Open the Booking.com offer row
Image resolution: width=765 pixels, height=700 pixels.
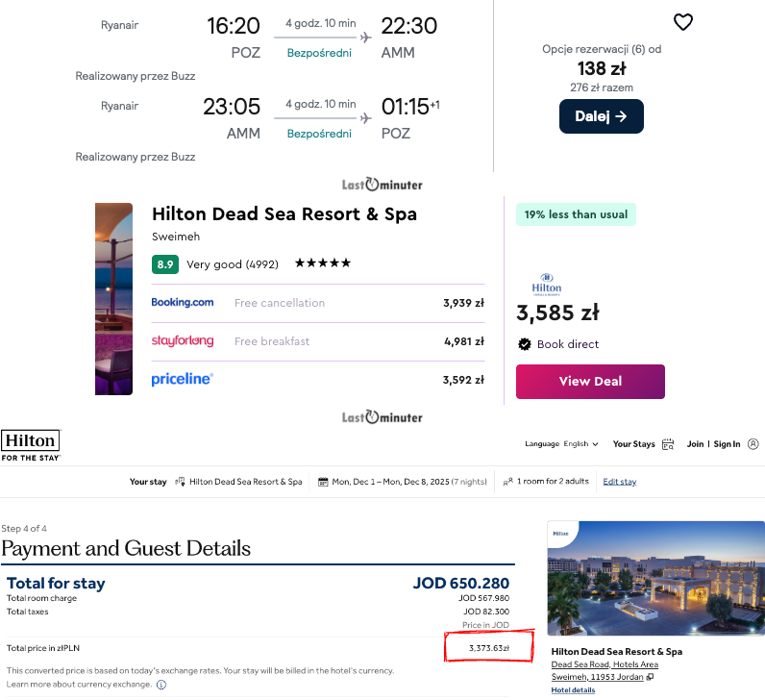click(x=318, y=303)
